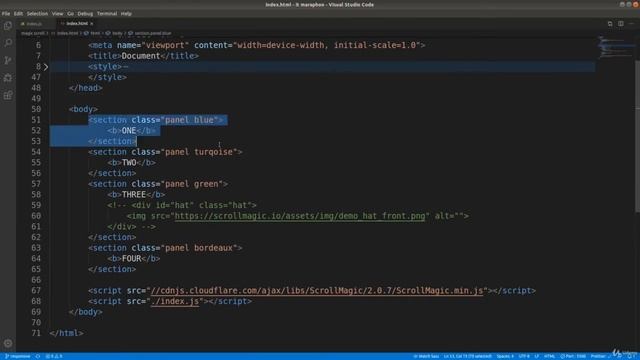
Task: Open the Terminal menu
Action: pos(107,13)
